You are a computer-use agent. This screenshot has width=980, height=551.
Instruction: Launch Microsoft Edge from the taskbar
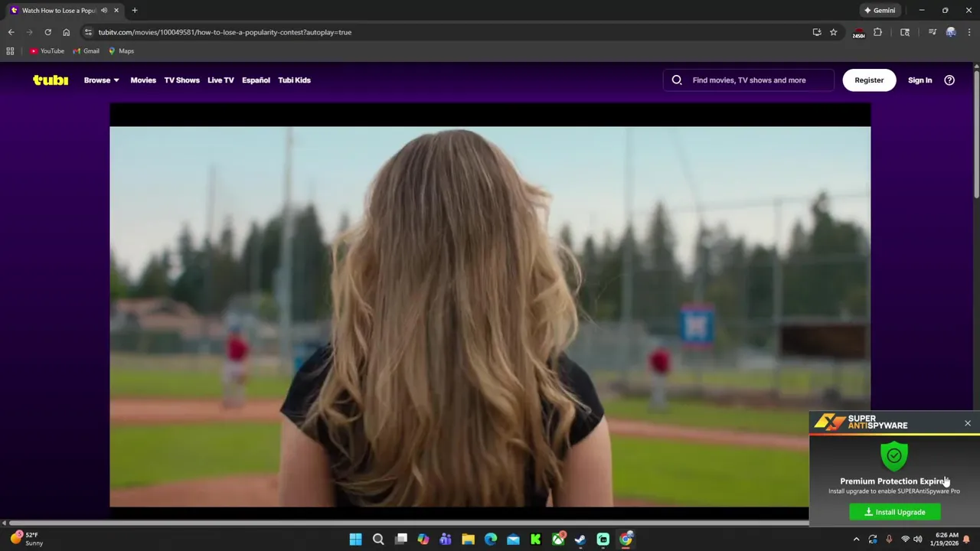tap(491, 540)
